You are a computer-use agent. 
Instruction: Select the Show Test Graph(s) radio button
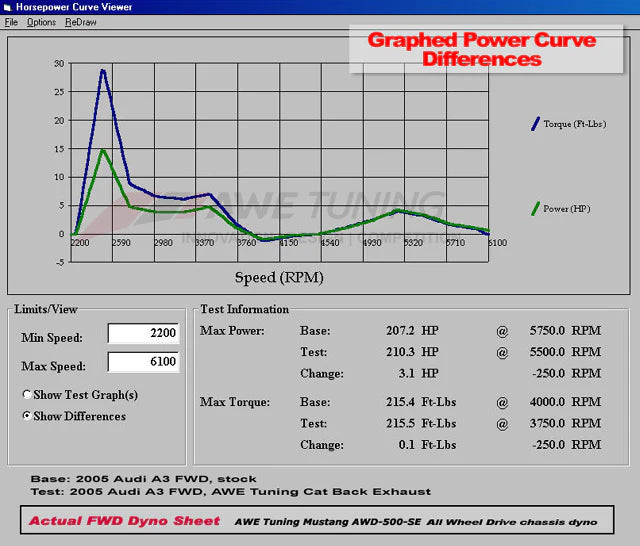pos(27,395)
